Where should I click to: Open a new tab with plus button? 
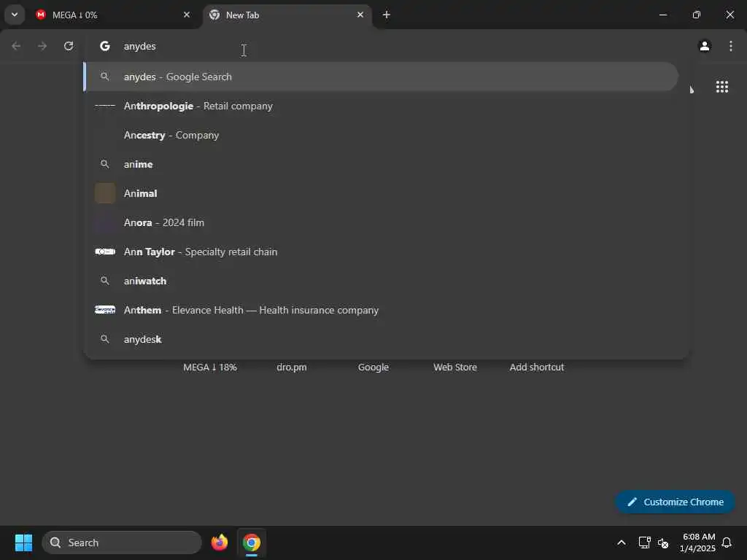coord(387,15)
